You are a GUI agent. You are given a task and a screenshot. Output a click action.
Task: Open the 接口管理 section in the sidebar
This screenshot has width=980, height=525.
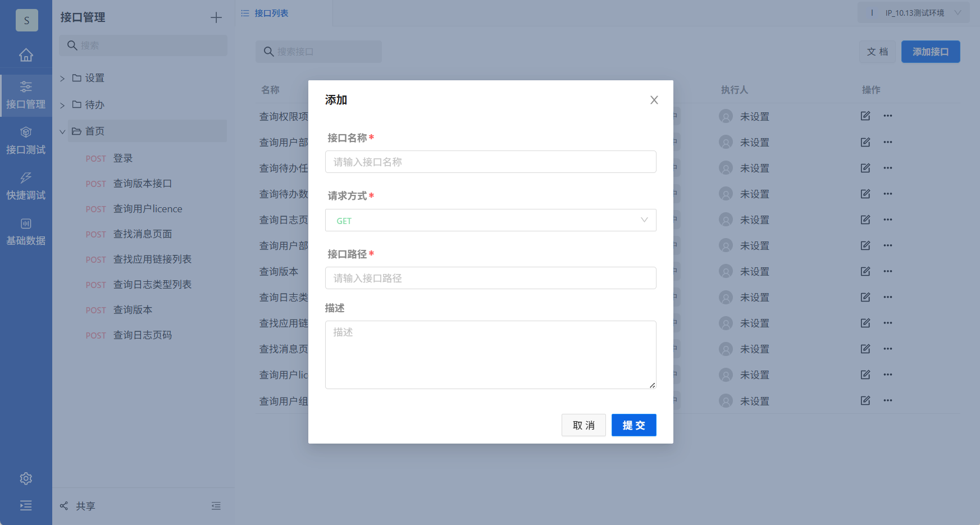(x=26, y=94)
